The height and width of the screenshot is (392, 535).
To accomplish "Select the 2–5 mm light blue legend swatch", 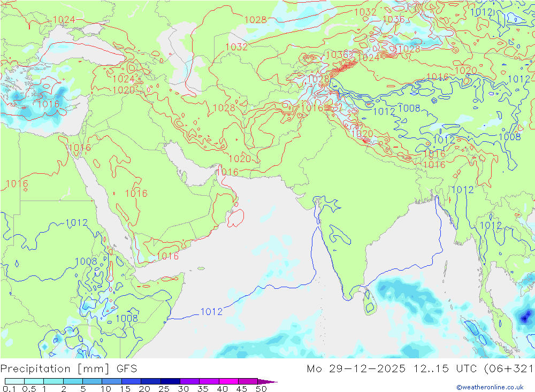I will click(x=73, y=381).
